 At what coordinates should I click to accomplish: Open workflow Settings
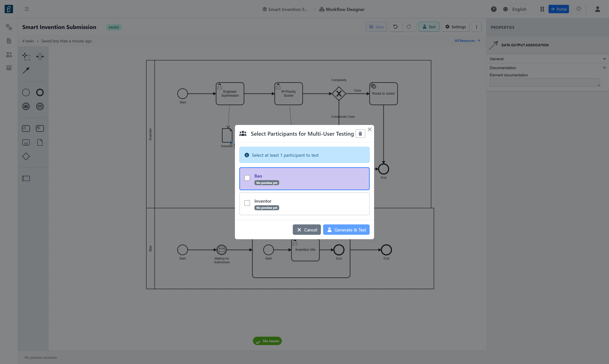point(455,27)
